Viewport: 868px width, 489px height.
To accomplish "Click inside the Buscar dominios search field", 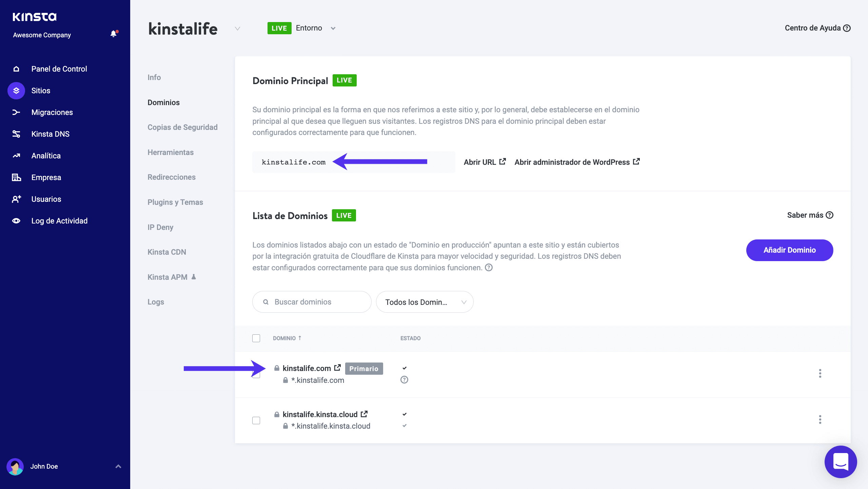I will [311, 301].
